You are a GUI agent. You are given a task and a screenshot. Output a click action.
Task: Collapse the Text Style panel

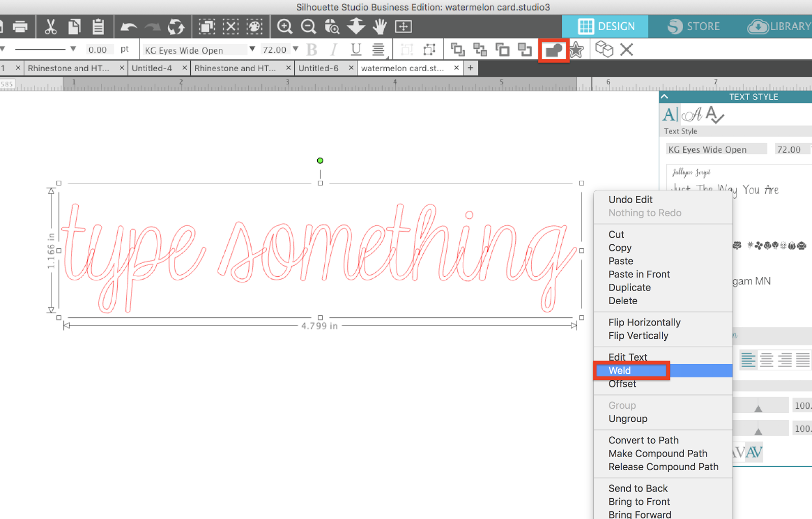tap(665, 96)
